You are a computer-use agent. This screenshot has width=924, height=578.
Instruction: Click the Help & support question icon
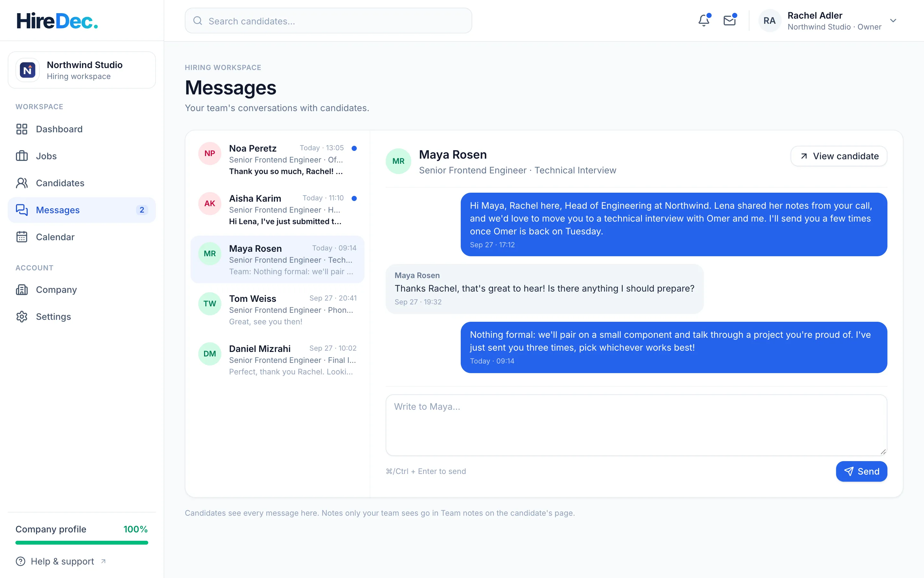tap(21, 561)
